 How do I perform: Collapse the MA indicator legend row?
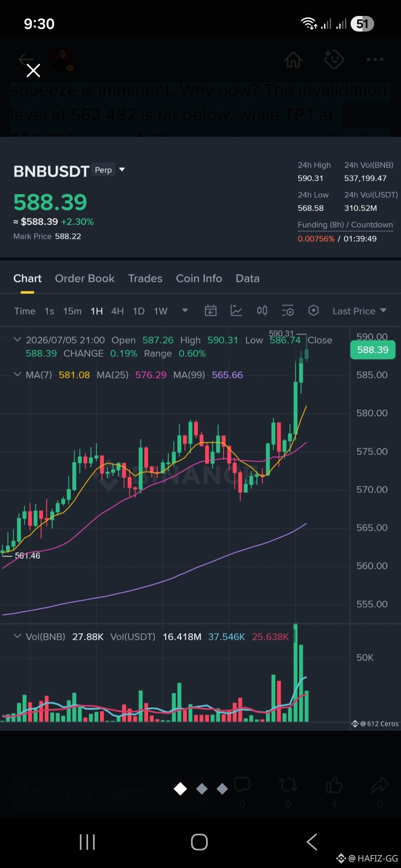[x=17, y=374]
